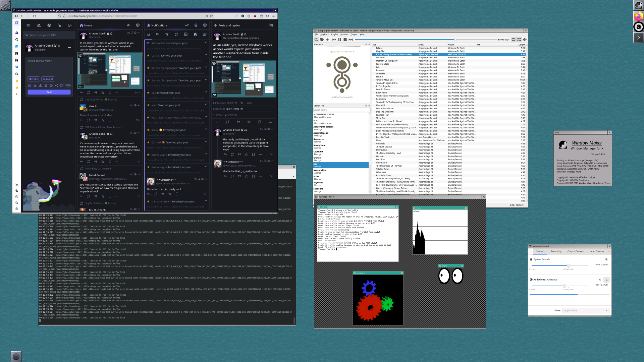This screenshot has width=644, height=362.
Task: Open the Audacious Playlist menu
Action: click(334, 35)
